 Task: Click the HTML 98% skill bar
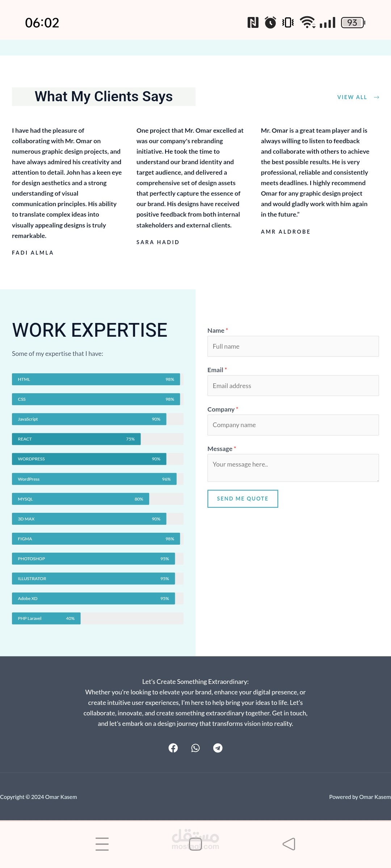96,379
